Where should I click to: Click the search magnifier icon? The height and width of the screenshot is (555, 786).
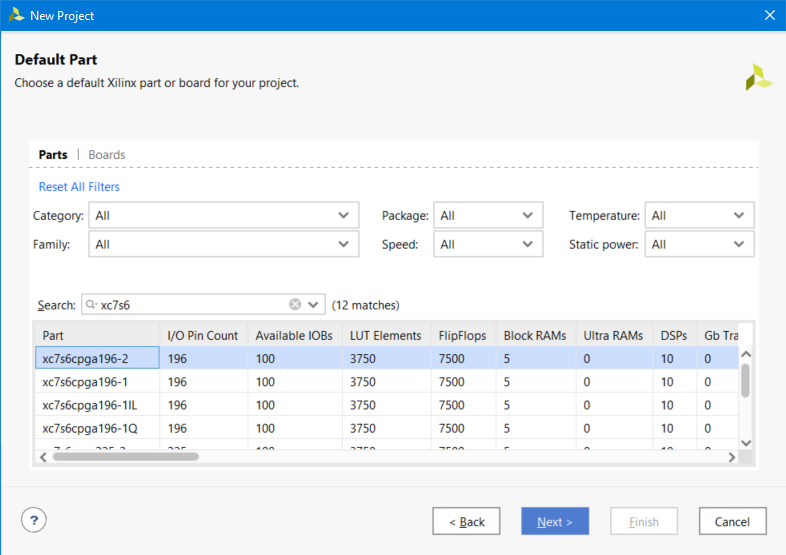coord(91,305)
